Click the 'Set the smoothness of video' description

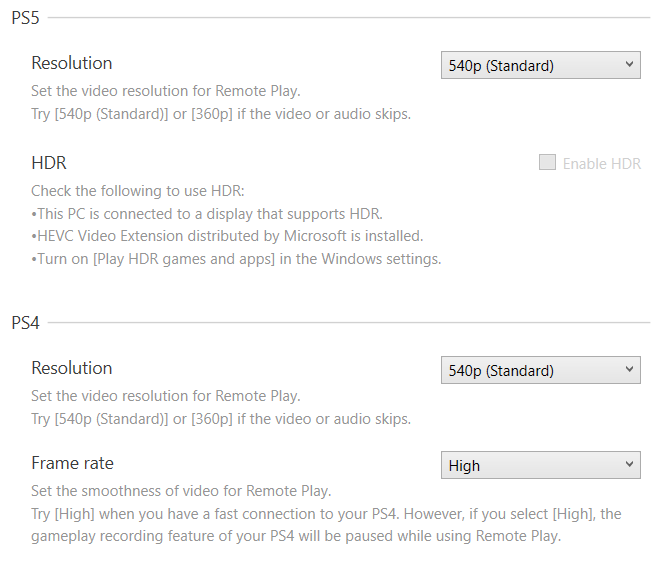pyautogui.click(x=181, y=491)
